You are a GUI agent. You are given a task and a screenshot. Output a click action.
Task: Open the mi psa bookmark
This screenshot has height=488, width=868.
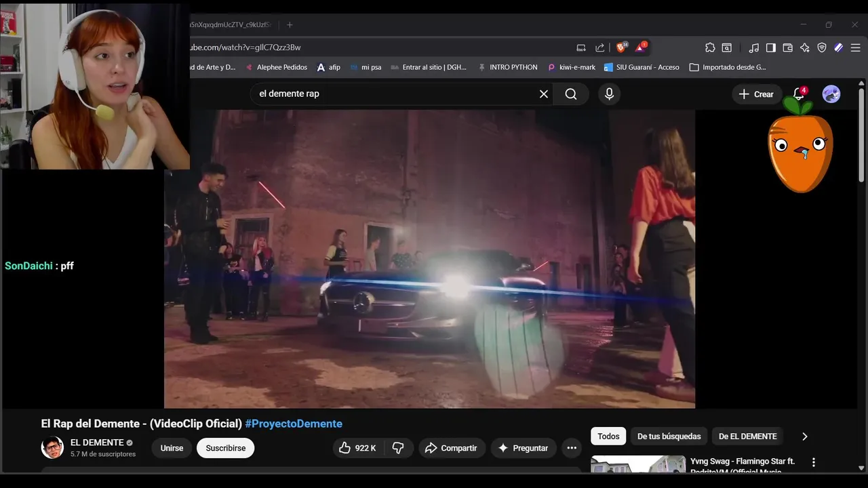[x=366, y=67]
